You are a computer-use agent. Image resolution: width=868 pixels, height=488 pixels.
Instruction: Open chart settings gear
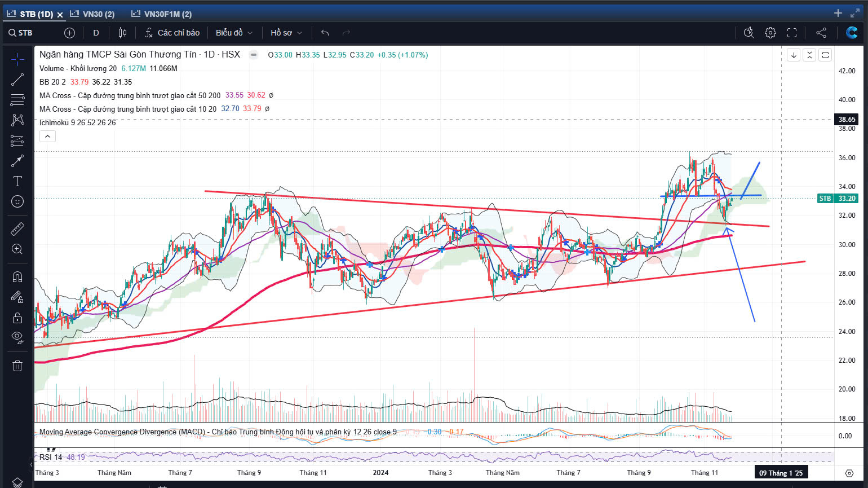click(x=770, y=33)
